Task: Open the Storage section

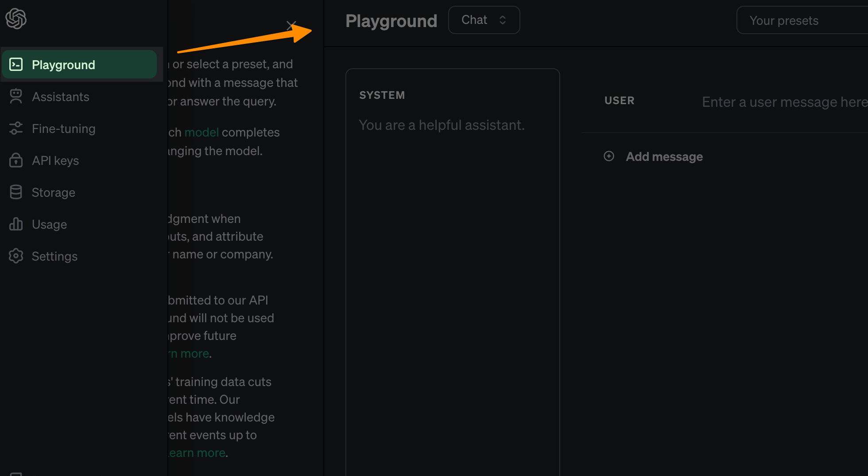Action: pos(53,192)
